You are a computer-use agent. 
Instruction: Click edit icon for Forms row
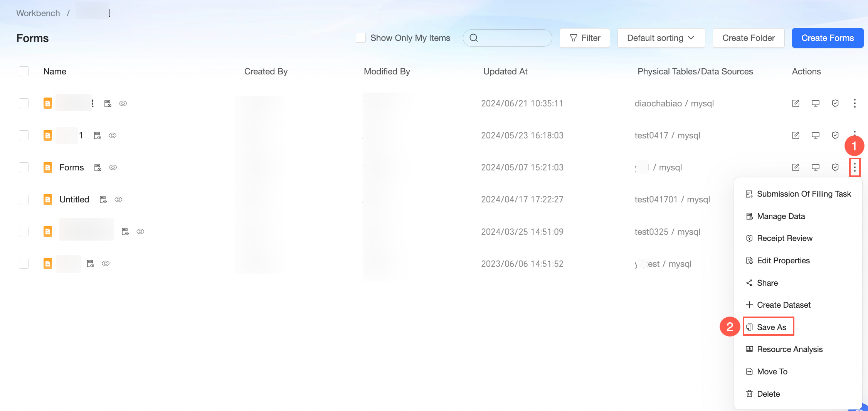tap(796, 167)
